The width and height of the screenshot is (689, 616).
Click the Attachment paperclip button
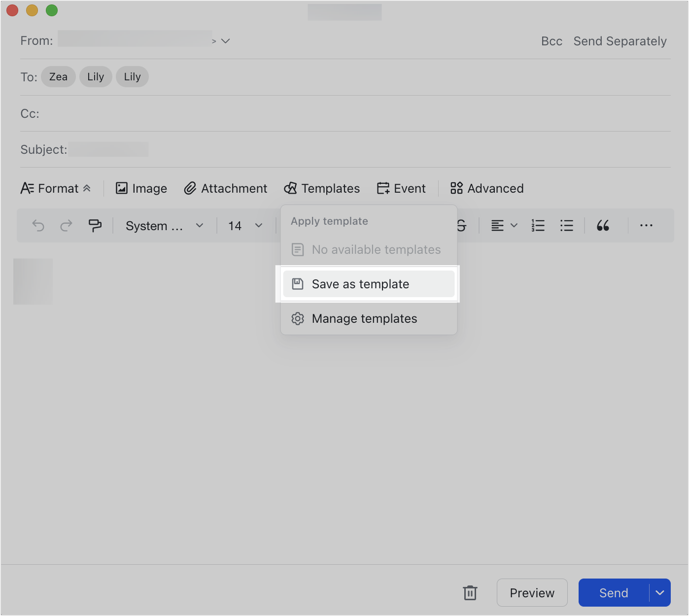tap(226, 189)
